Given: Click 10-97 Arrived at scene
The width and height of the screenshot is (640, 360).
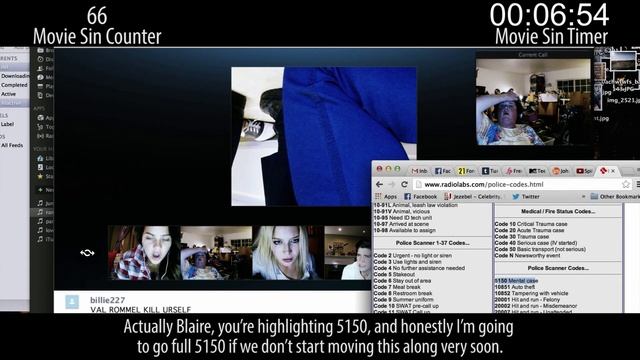Looking at the screenshot, I should tap(401, 224).
